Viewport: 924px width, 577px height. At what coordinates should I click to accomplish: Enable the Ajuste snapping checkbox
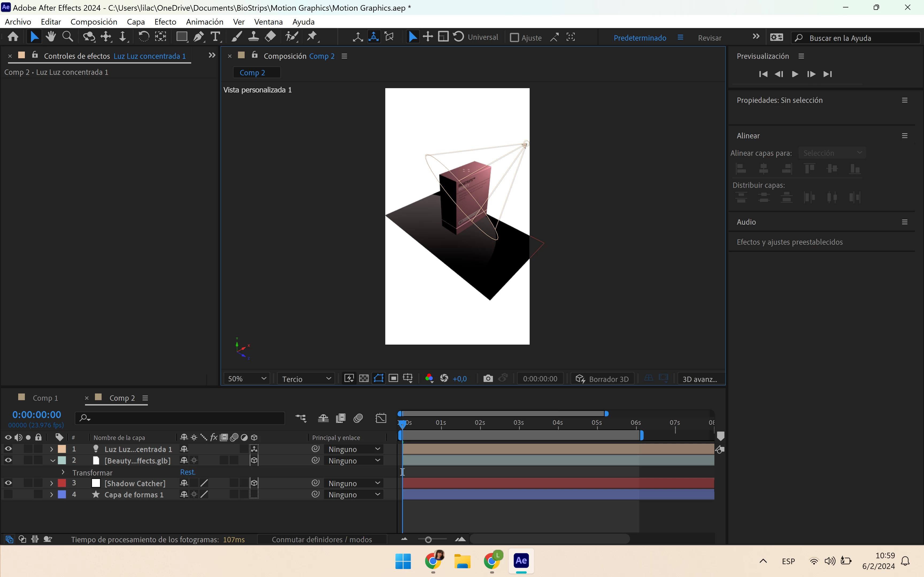coord(514,38)
